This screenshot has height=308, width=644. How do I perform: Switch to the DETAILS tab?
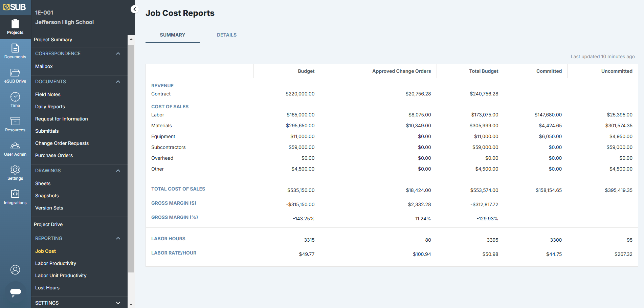pyautogui.click(x=227, y=35)
